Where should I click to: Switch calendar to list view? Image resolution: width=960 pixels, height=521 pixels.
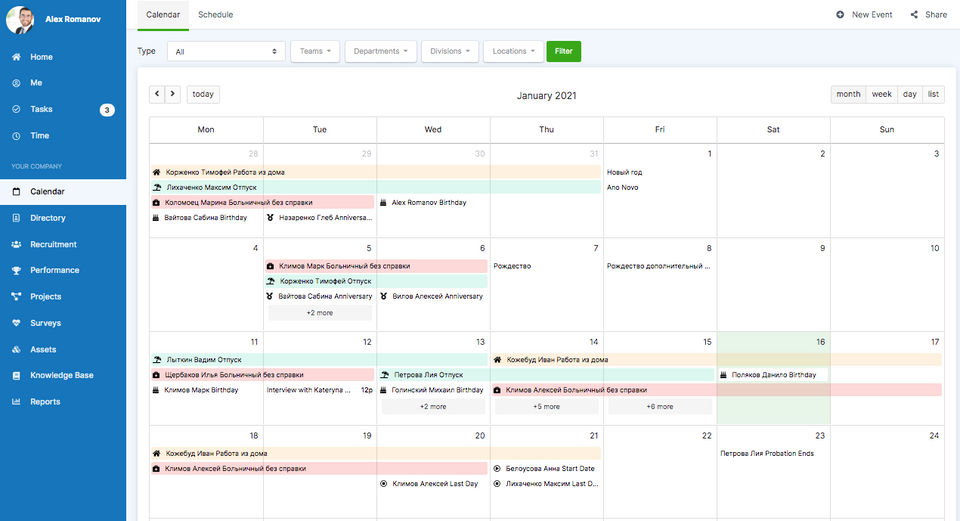coord(933,94)
